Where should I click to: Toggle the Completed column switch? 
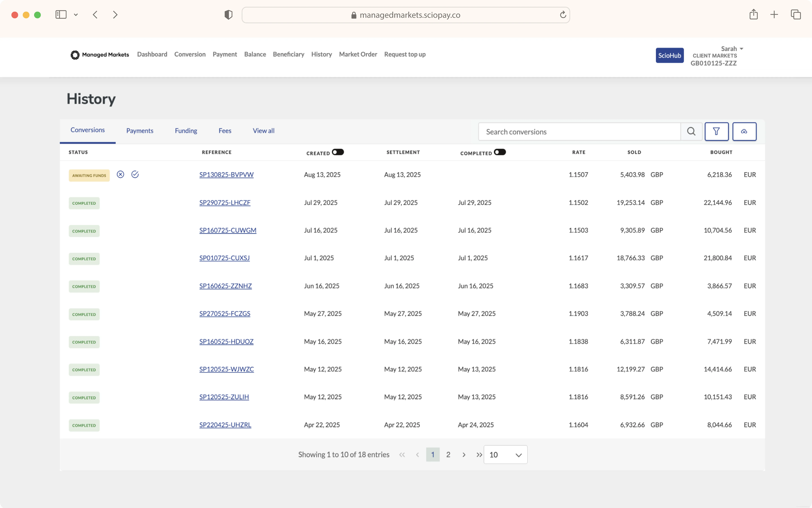point(500,152)
